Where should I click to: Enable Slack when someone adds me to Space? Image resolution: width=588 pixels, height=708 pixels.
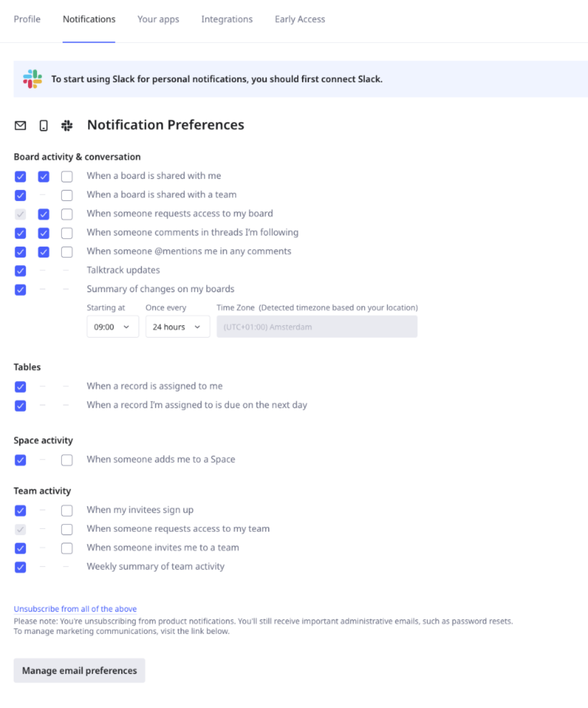67,460
